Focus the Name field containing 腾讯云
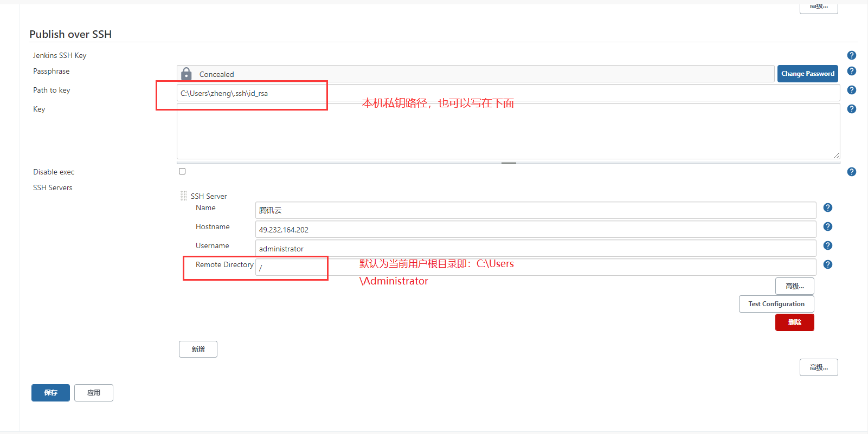This screenshot has width=868, height=434. click(536, 210)
